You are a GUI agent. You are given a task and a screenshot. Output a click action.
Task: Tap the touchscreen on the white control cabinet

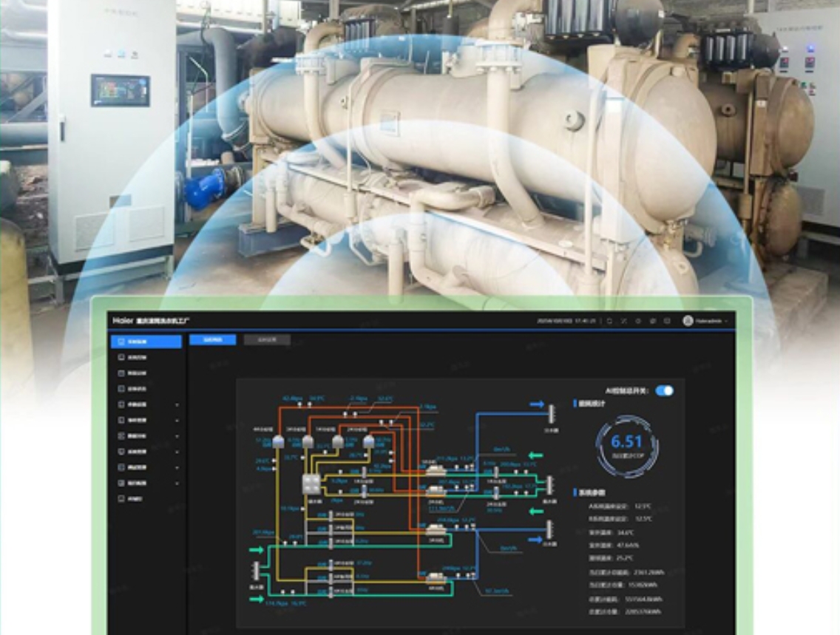tap(120, 90)
